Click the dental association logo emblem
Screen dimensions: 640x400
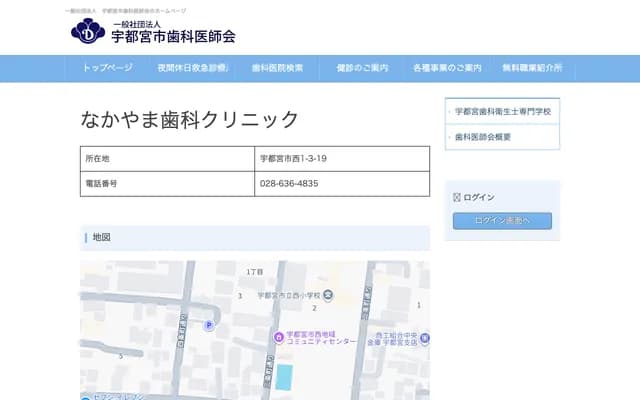tap(88, 31)
